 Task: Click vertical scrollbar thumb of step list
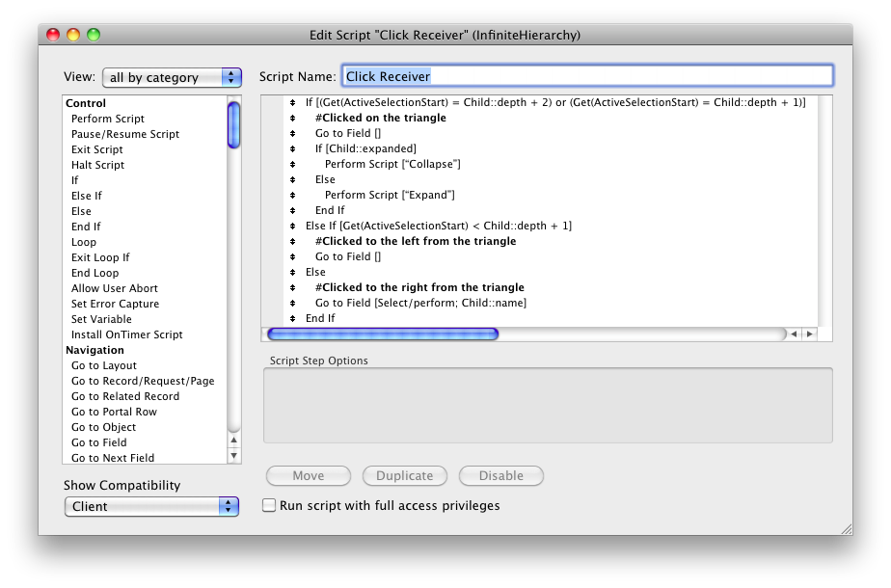coord(233,125)
